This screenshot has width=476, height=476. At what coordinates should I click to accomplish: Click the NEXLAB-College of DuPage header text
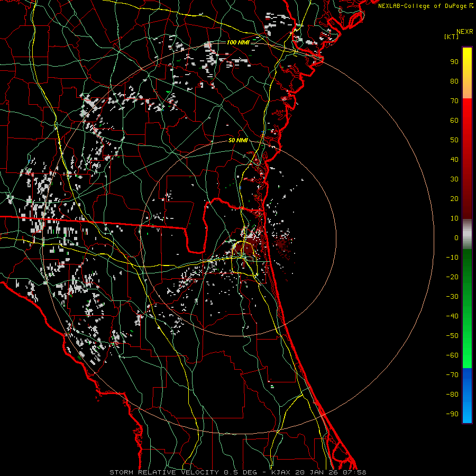(x=425, y=6)
